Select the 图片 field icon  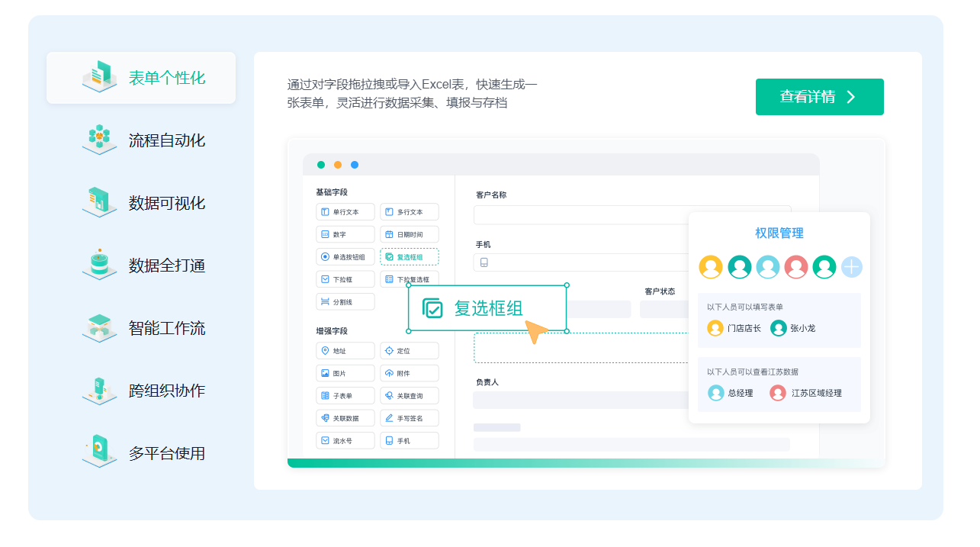tap(345, 372)
